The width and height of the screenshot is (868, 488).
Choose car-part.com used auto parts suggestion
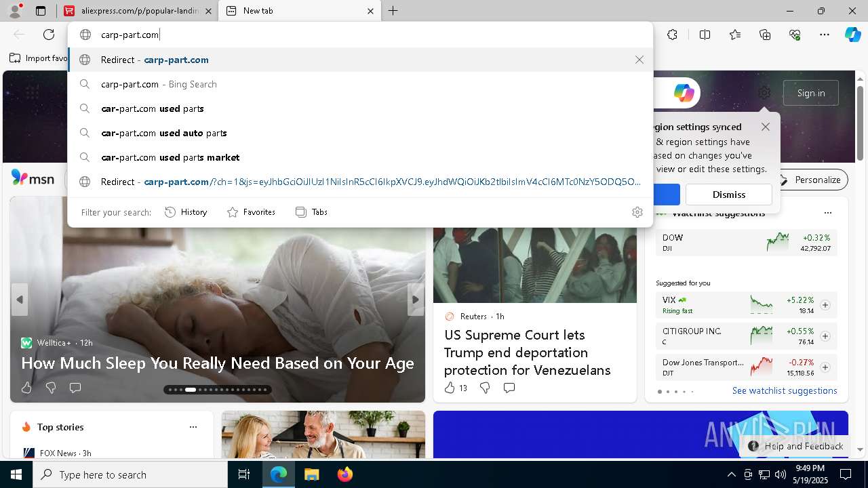[x=360, y=133]
